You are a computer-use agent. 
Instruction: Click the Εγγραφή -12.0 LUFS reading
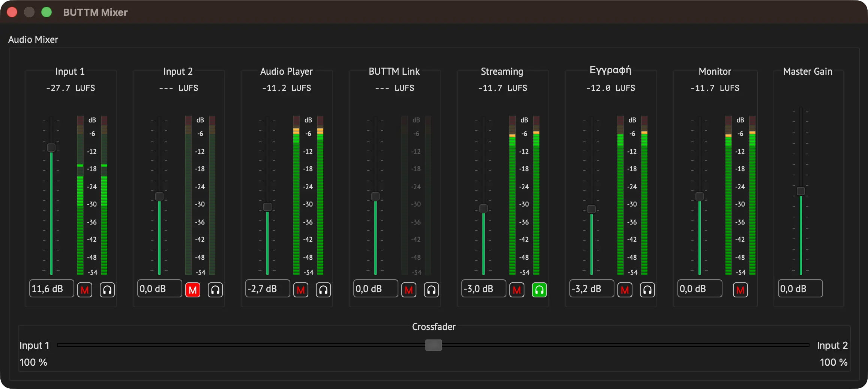(x=611, y=88)
